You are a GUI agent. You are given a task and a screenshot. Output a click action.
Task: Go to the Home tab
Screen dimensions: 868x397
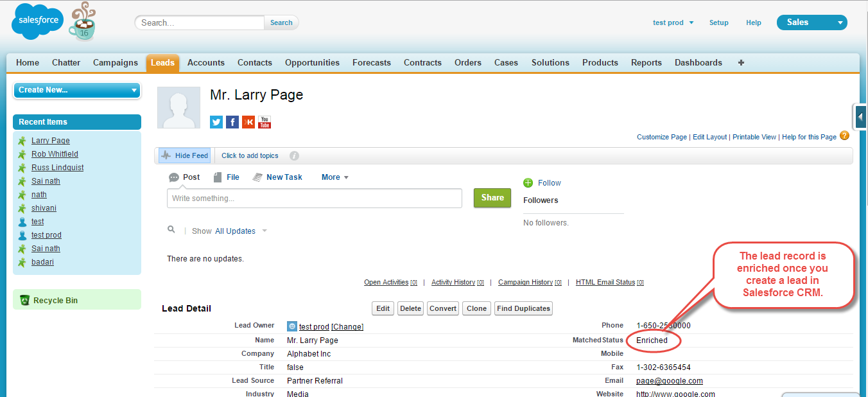(28, 63)
